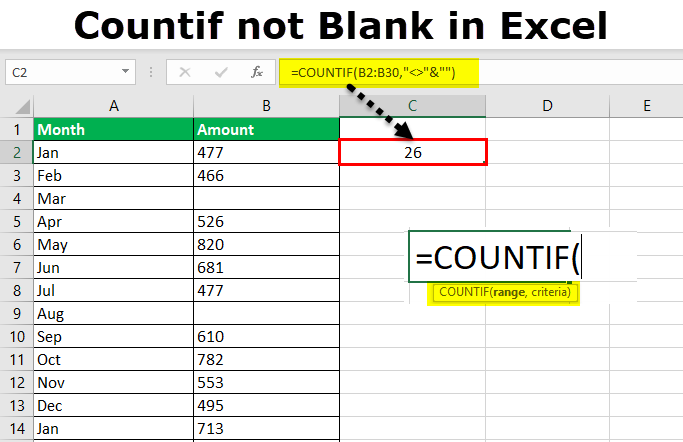Viewport: 683px width, 442px height.
Task: Click amount 477 in the Jan row 2
Action: click(x=267, y=152)
